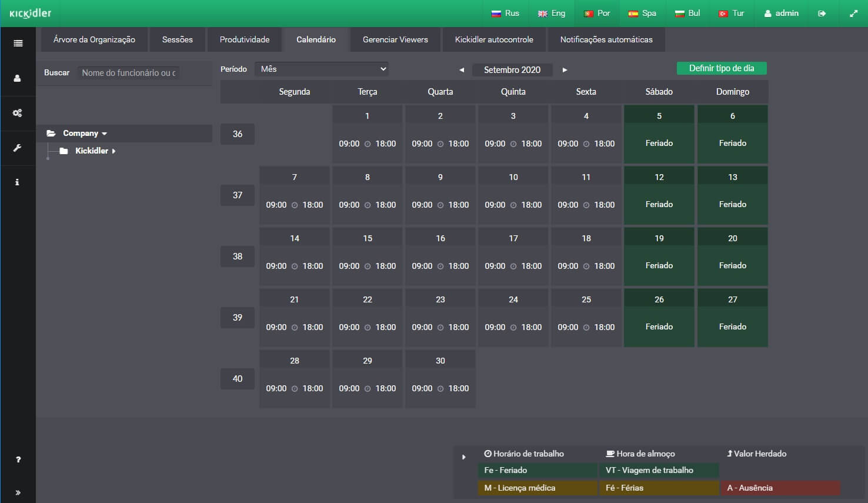
Task: Select week 36 row label
Action: pos(238,134)
